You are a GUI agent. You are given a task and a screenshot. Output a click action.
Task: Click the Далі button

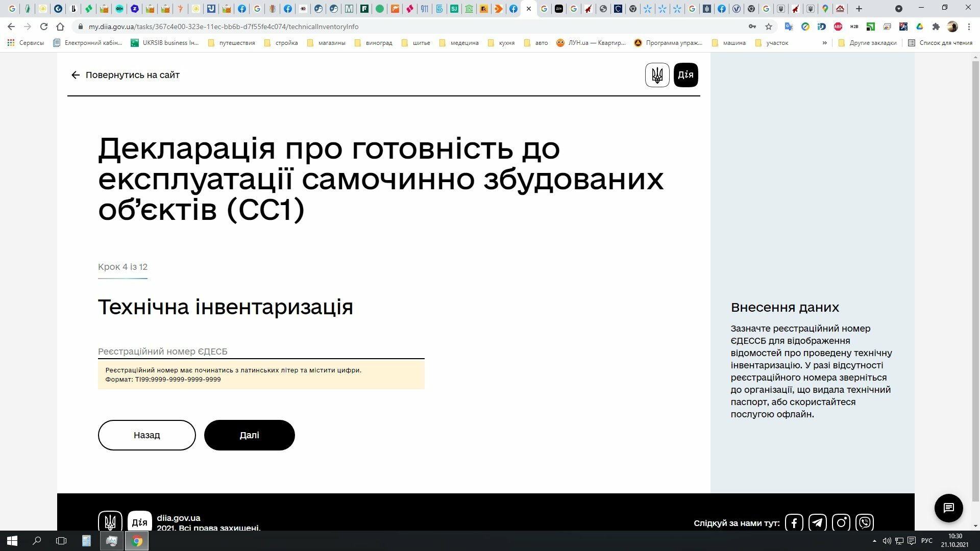coord(250,435)
